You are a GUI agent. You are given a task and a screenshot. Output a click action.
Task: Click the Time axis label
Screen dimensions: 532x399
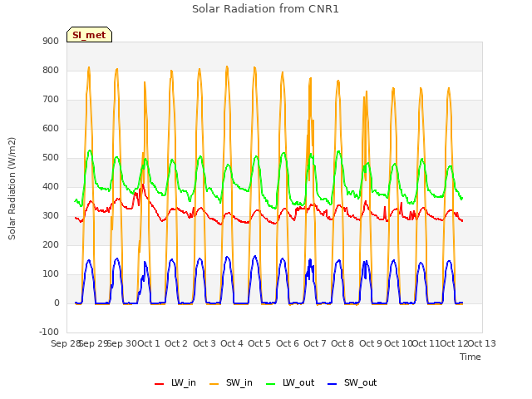[470, 357]
